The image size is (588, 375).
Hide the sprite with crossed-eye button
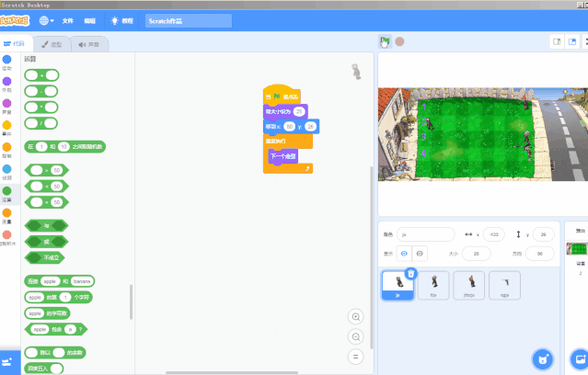tap(420, 254)
